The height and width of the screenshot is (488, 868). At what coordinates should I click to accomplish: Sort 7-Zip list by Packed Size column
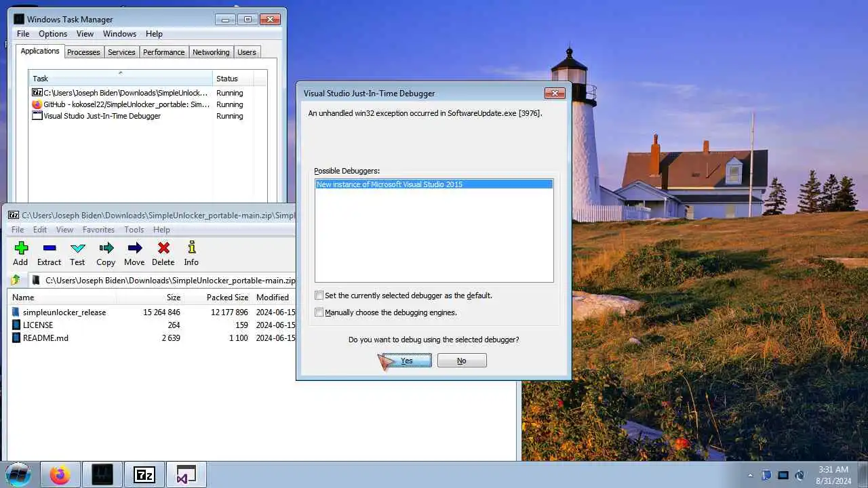[218, 298]
